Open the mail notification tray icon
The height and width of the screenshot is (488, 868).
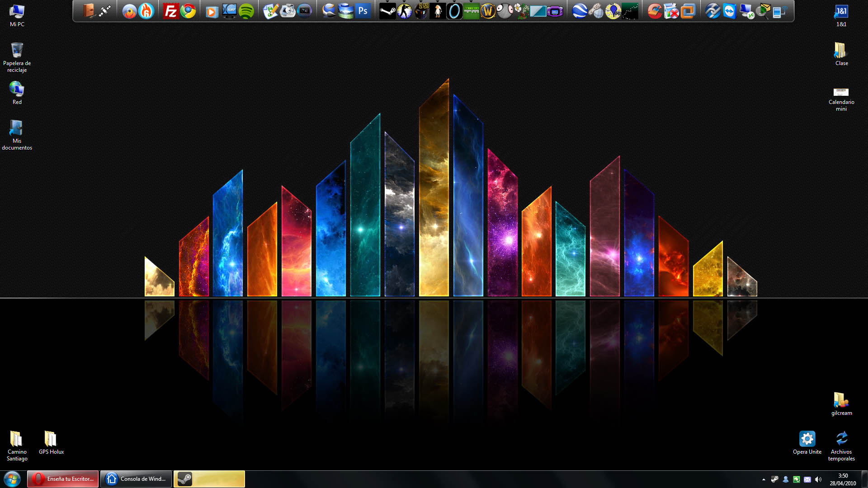(x=807, y=479)
